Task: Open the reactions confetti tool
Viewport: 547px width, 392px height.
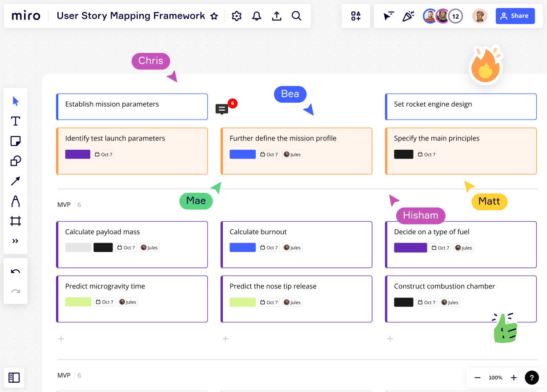Action: click(x=408, y=16)
